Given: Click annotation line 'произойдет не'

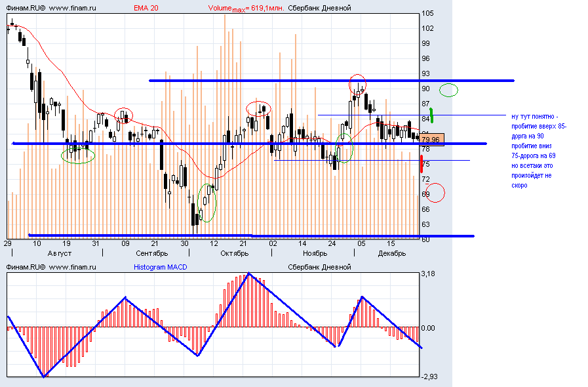Looking at the screenshot, I should [532, 175].
